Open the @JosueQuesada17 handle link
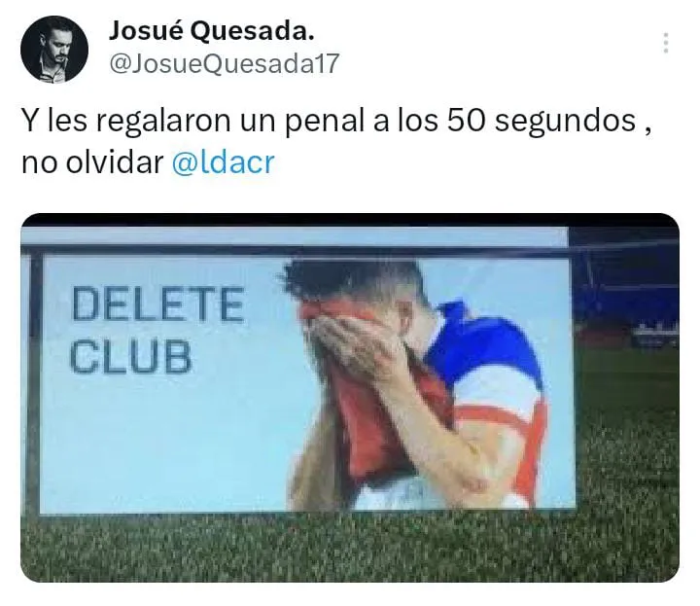This screenshot has height=606, width=700. coord(225,63)
